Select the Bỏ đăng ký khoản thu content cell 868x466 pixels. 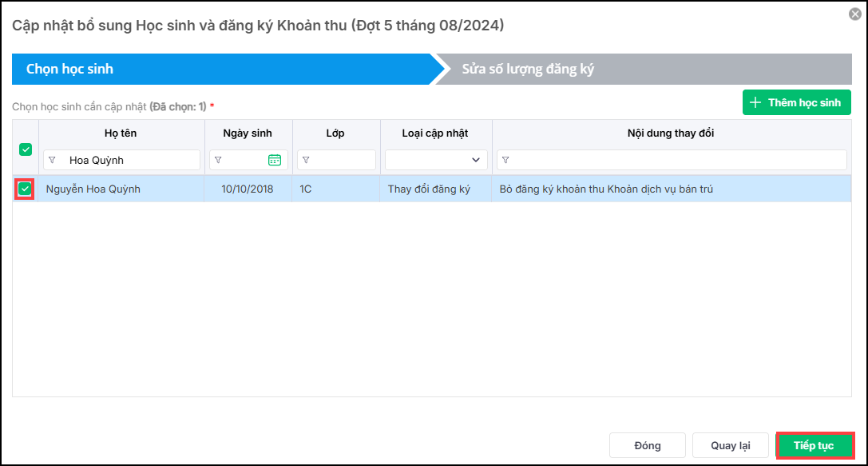(605, 189)
